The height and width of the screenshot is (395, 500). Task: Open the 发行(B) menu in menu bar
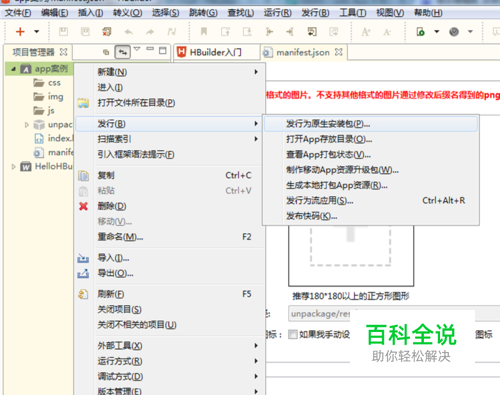pos(315,13)
